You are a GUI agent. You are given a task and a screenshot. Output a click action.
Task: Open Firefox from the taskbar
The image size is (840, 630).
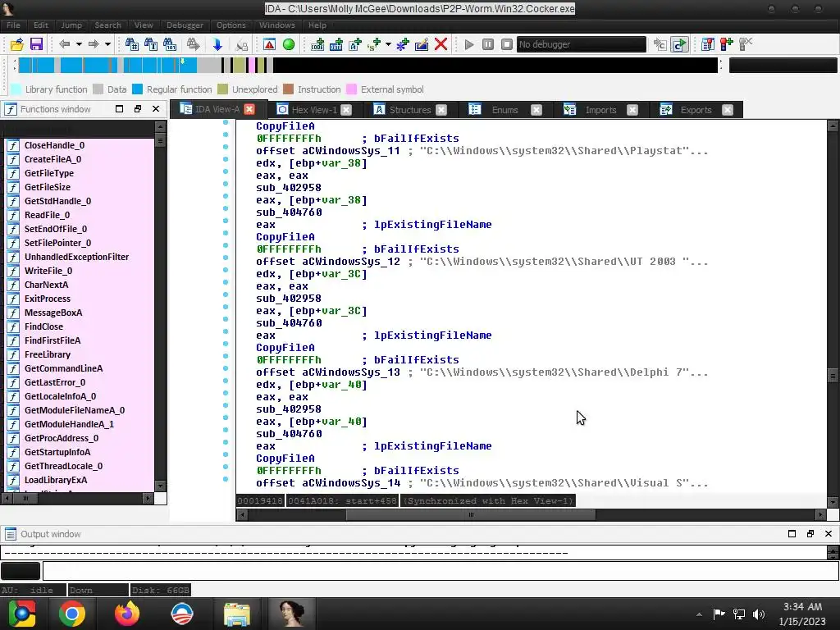click(127, 614)
